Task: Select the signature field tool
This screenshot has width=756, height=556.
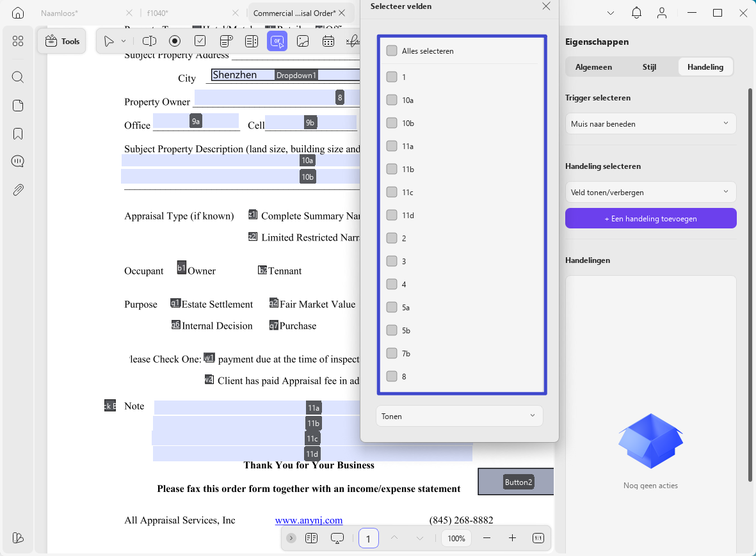Action: [x=353, y=42]
